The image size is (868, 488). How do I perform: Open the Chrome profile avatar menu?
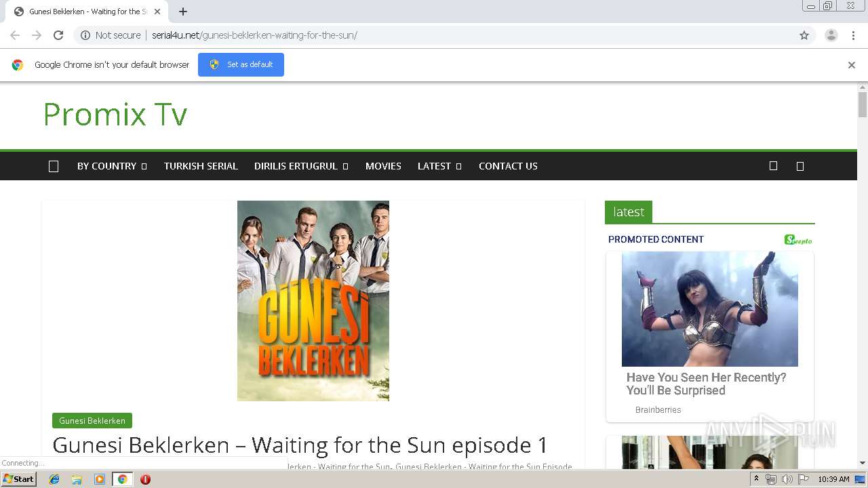[831, 35]
